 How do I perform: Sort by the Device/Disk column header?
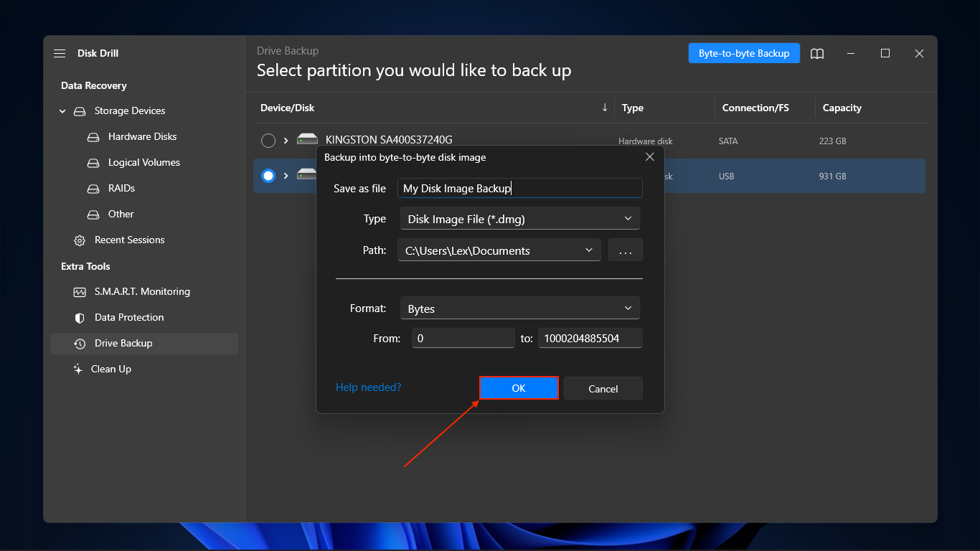coord(288,108)
